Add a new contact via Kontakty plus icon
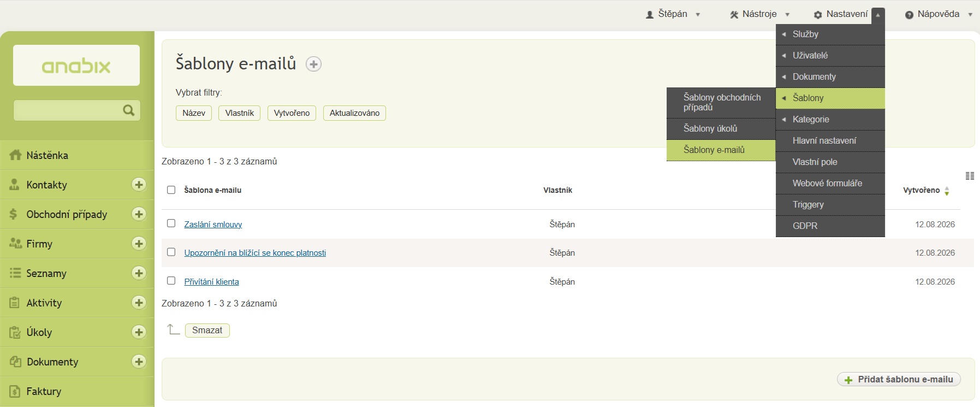Viewport: 980px width, 407px height. point(139,185)
